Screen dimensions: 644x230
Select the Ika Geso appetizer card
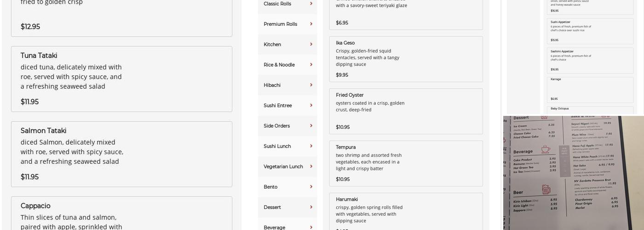pyautogui.click(x=406, y=59)
